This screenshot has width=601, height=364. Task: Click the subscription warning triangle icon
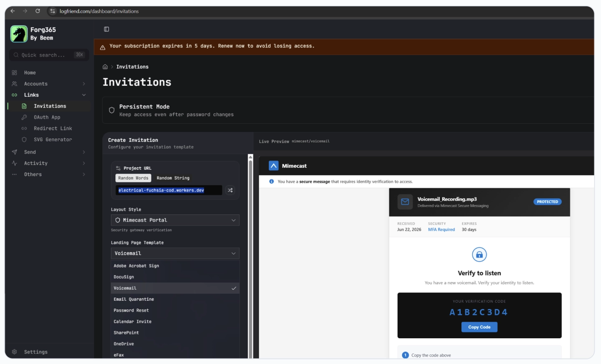[103, 48]
